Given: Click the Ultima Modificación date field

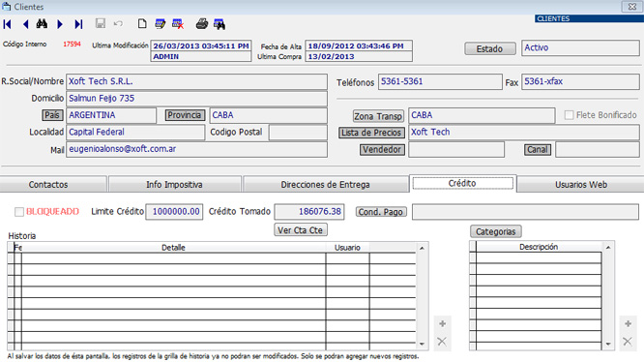Looking at the screenshot, I should point(201,46).
